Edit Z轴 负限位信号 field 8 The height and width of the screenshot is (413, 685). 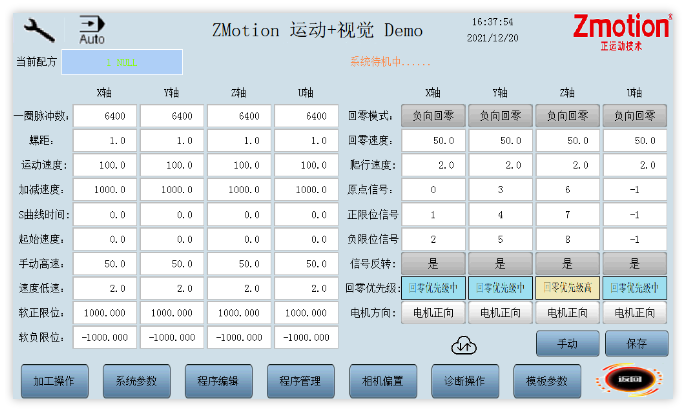pyautogui.click(x=567, y=239)
